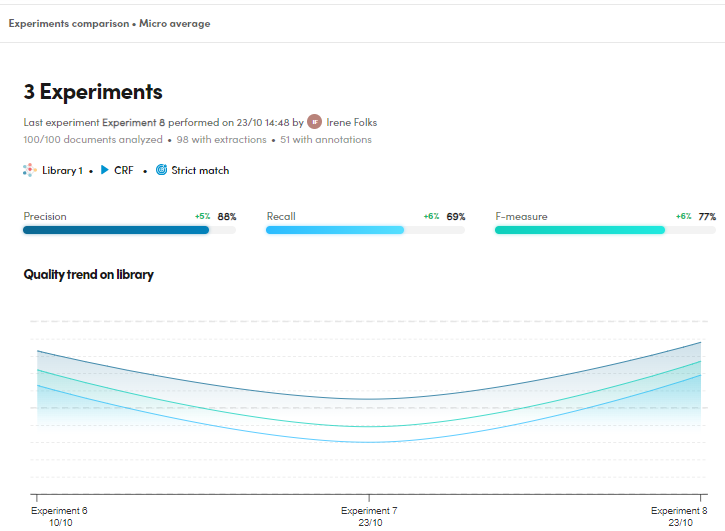Click the Precision progress bar

coord(129,230)
